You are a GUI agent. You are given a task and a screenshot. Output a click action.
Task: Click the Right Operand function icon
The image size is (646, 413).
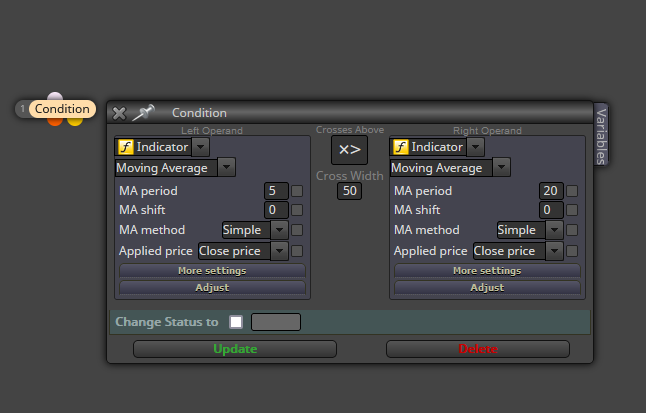(400, 147)
